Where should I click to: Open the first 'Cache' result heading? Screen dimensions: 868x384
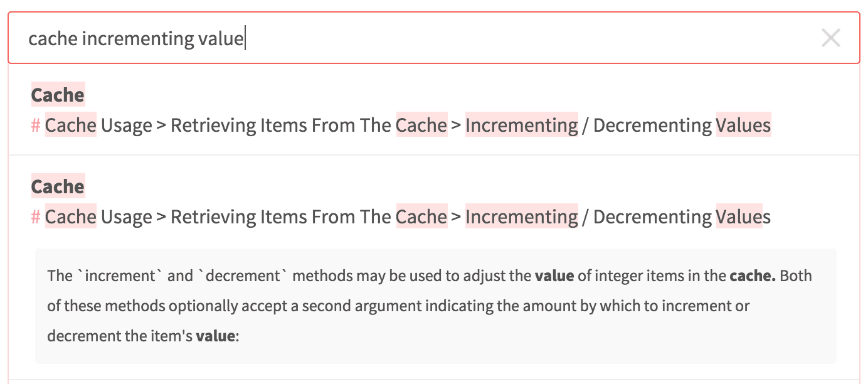tap(58, 95)
